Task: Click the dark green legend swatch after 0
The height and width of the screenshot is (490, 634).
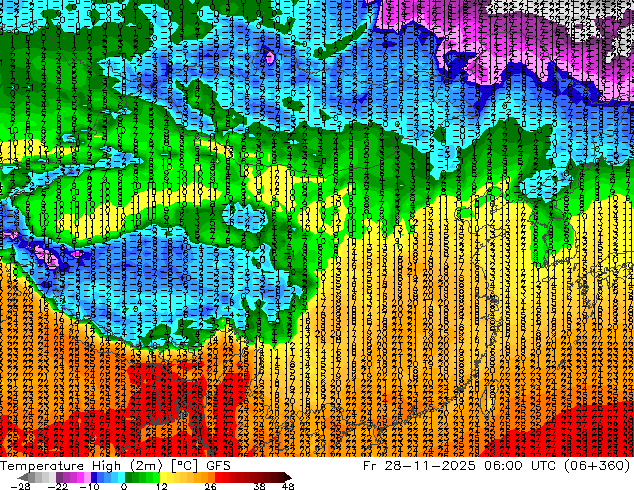Action: pos(128,477)
